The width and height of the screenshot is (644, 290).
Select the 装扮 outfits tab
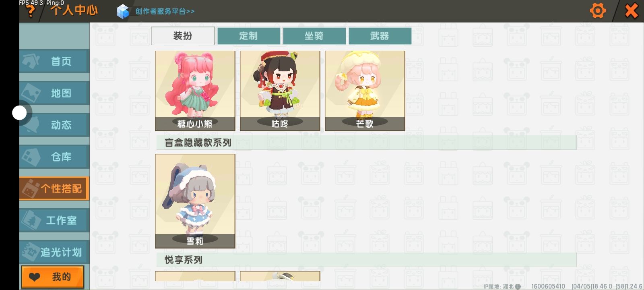[x=183, y=36]
